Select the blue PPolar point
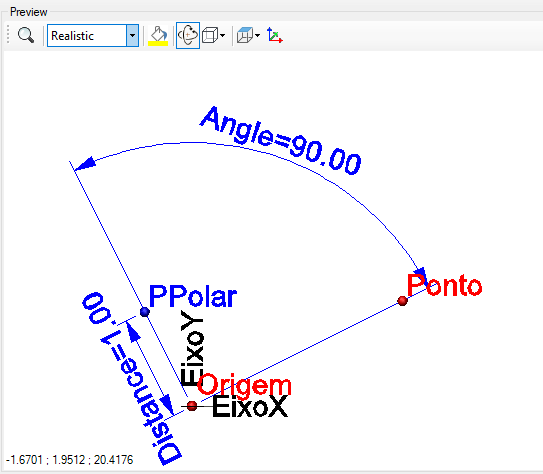This screenshot has height=474, width=543. (x=145, y=312)
